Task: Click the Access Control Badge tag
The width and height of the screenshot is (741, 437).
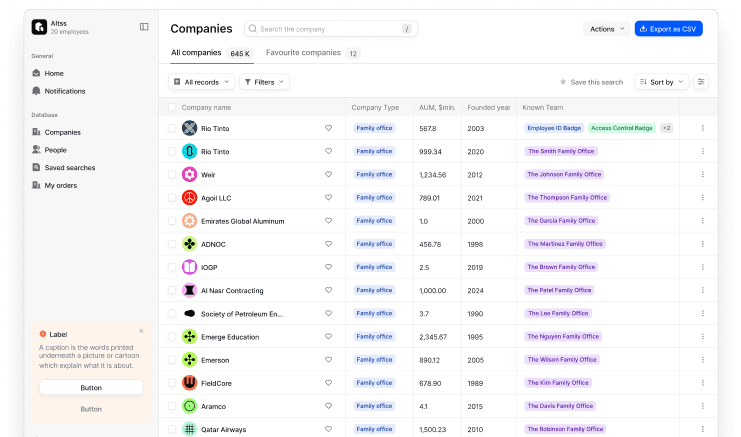Action: click(621, 128)
